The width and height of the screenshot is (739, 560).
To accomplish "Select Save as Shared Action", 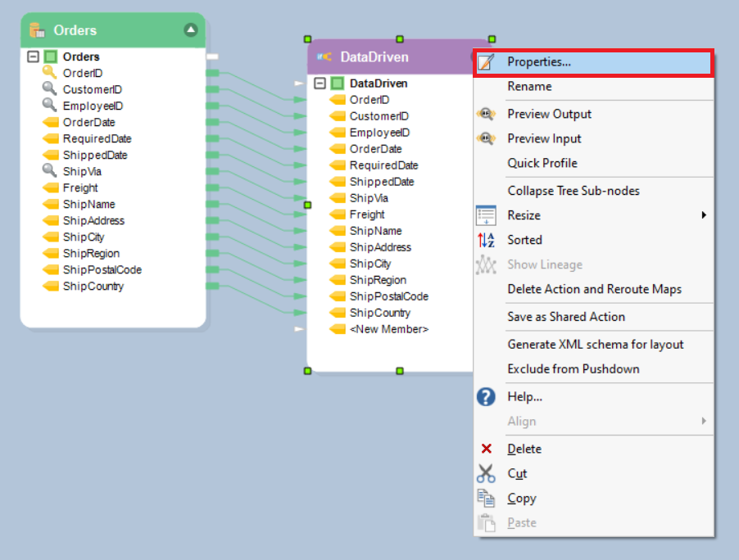I will click(x=565, y=317).
